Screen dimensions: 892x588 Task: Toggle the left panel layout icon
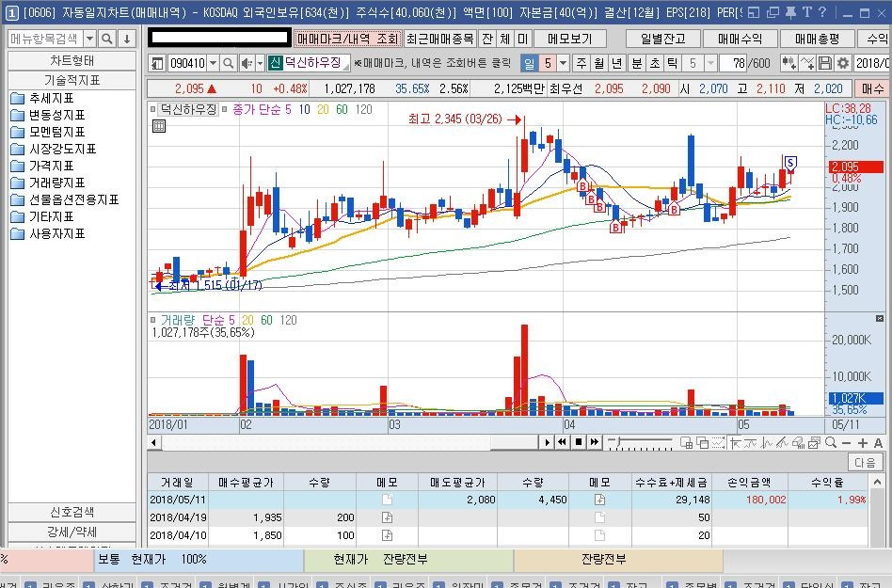pyautogui.click(x=157, y=63)
